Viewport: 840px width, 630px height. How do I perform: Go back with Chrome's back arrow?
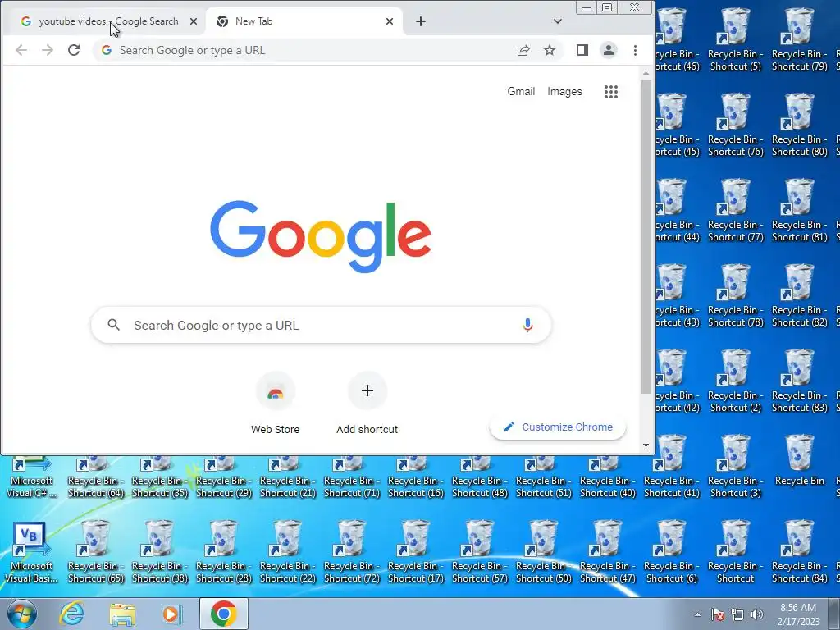[21, 50]
